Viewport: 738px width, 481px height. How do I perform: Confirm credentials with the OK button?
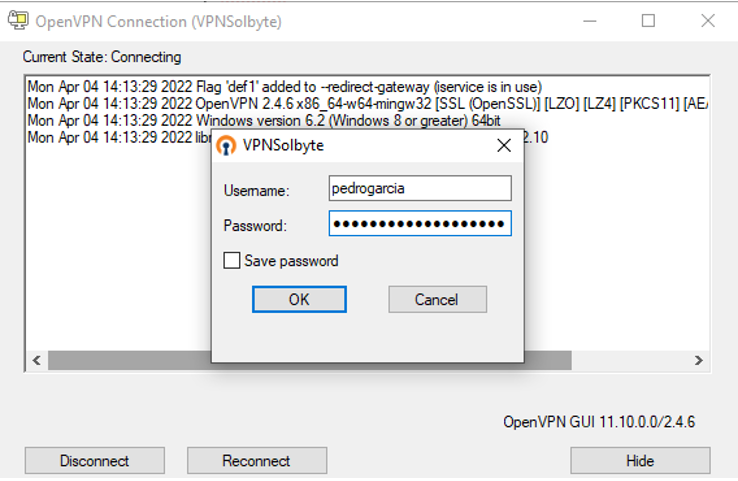pyautogui.click(x=299, y=299)
